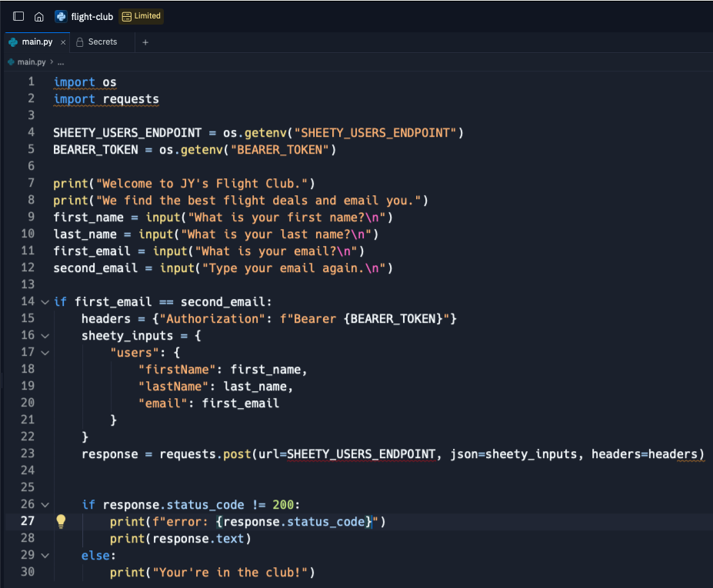Click the main.py breadcrumb item
Screen dimensions: 713x588
click(32, 61)
